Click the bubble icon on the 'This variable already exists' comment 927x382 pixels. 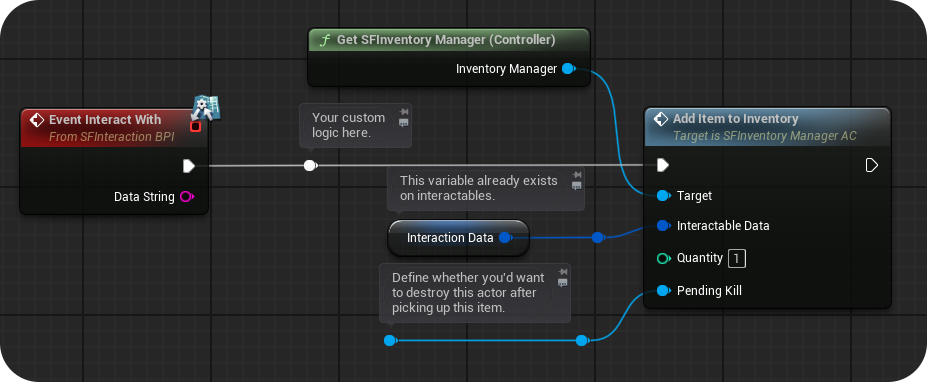577,186
